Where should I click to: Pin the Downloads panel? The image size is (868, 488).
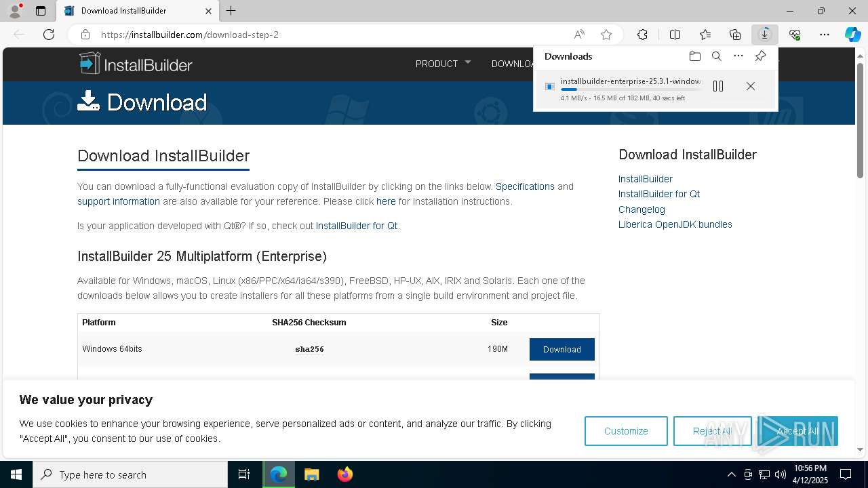coord(760,56)
